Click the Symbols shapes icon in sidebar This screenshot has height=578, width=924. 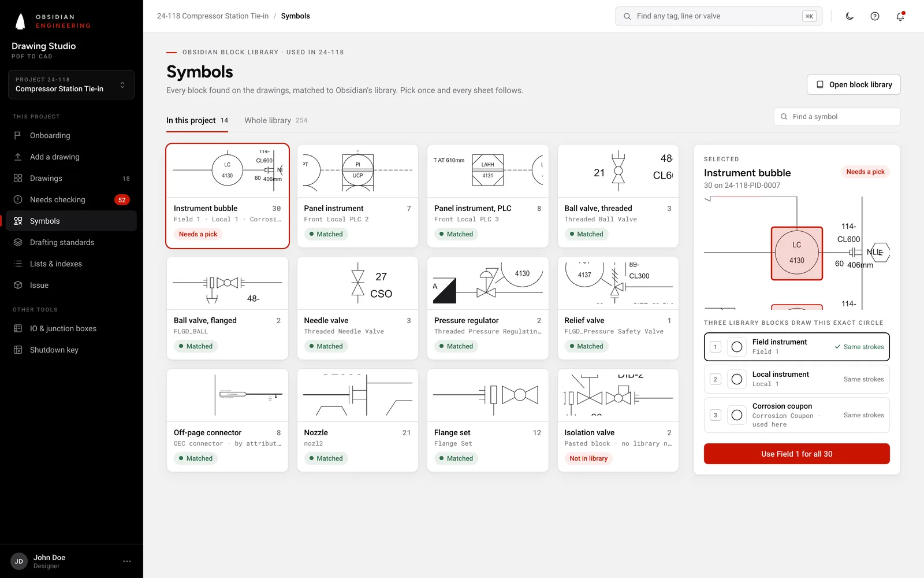[x=18, y=221]
